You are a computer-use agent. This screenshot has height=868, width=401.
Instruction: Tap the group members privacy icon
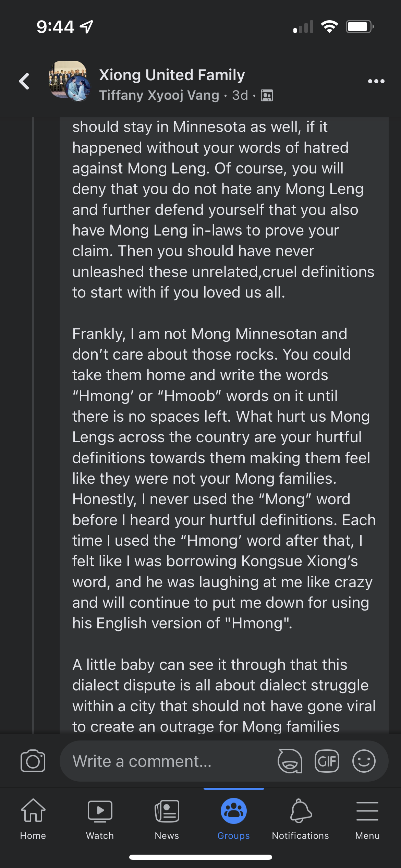click(267, 95)
